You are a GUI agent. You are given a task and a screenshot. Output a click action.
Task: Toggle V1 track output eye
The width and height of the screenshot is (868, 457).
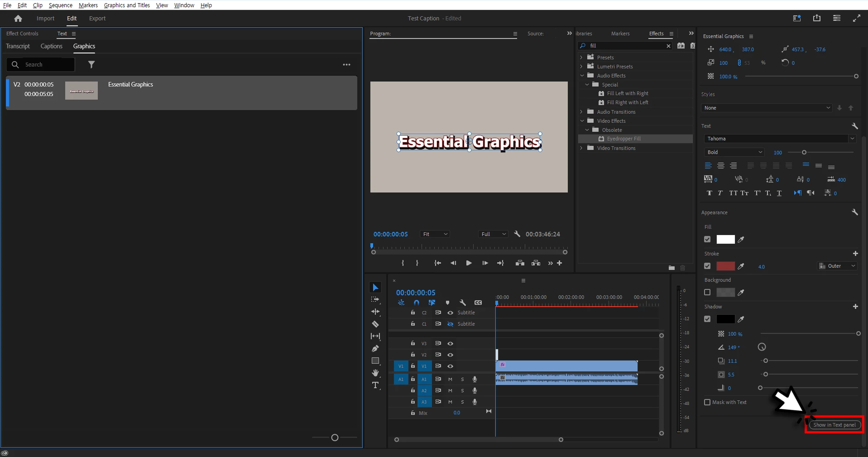pyautogui.click(x=450, y=366)
